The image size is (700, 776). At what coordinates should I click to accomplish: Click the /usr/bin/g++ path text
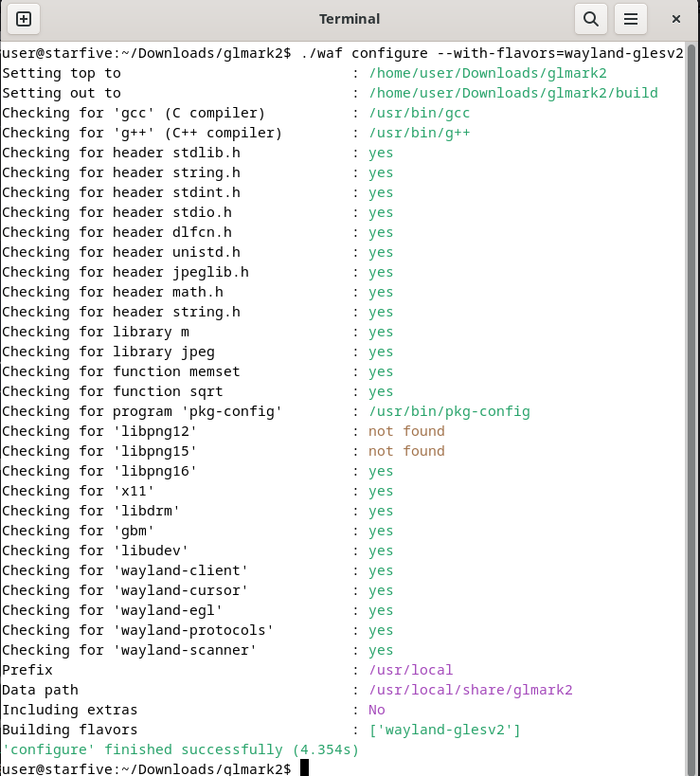[x=419, y=133]
